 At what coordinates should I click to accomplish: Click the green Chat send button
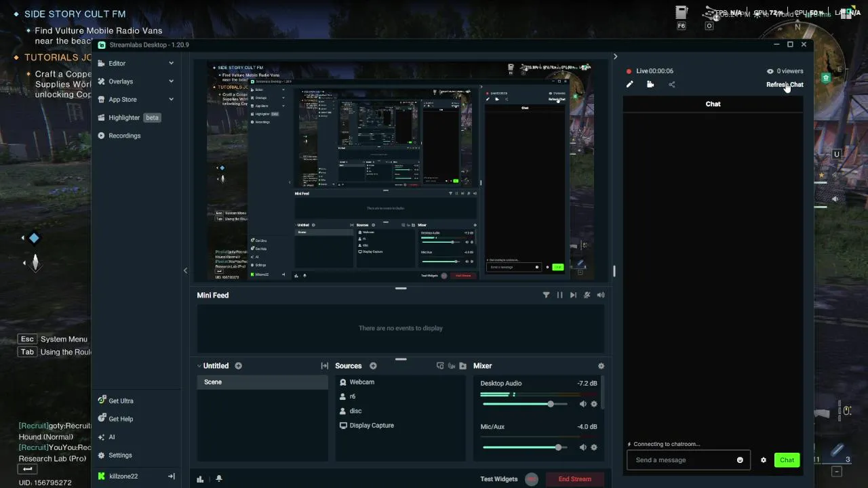[787, 460]
